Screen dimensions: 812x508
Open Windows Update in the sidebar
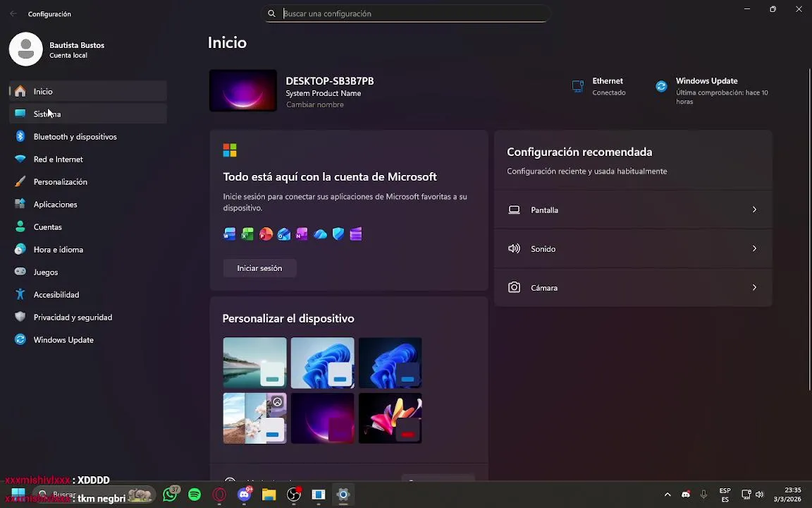88,340
